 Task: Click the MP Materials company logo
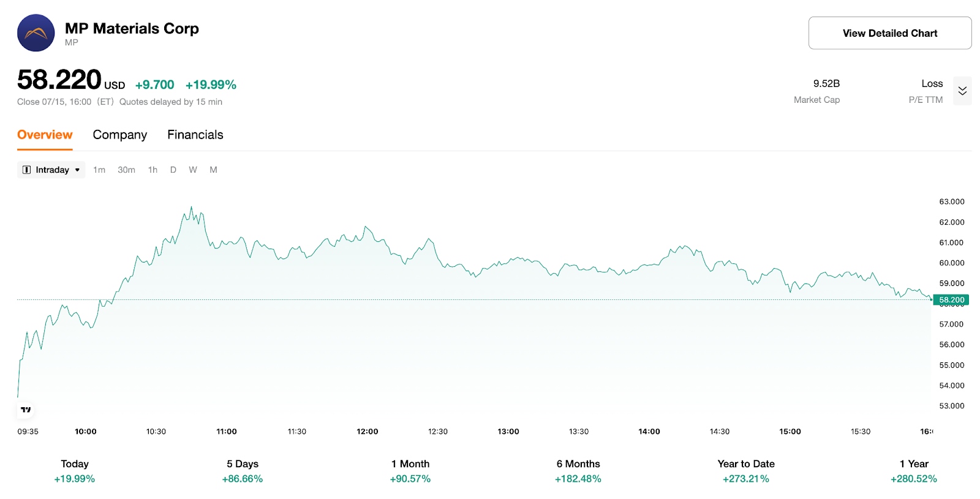tap(36, 32)
